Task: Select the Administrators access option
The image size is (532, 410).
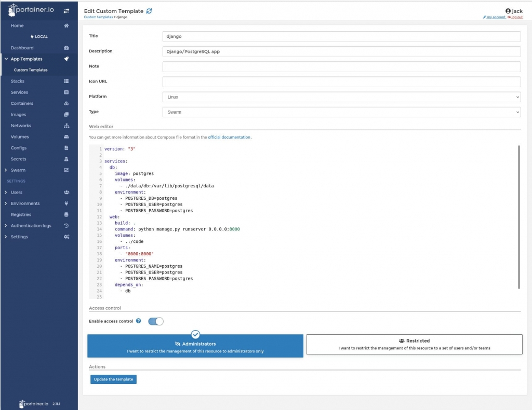Action: (x=195, y=346)
